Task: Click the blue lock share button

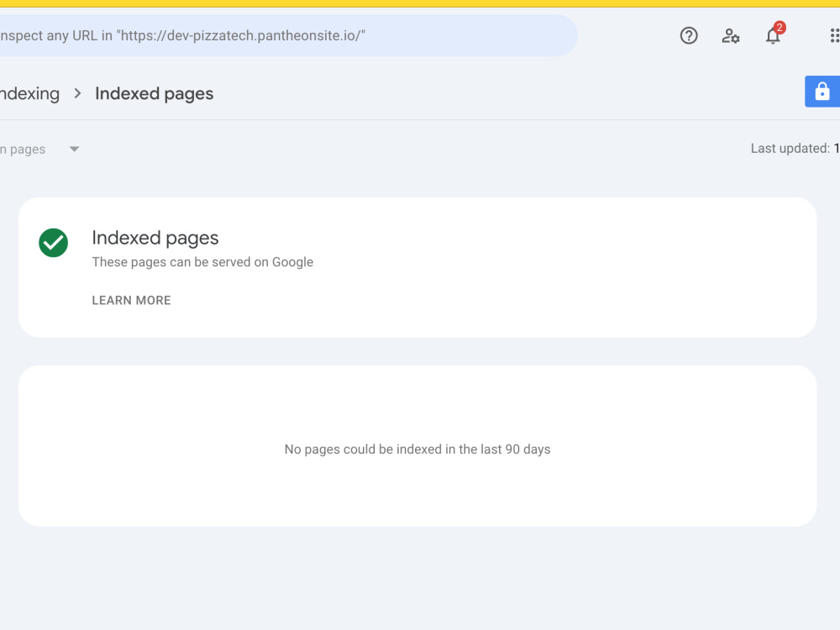Action: [x=822, y=92]
